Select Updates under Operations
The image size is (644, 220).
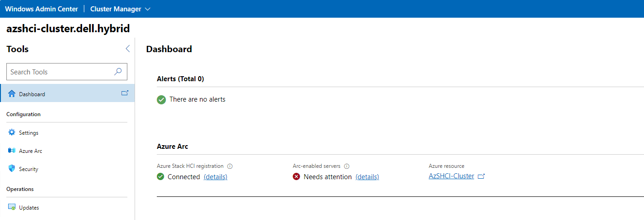(x=29, y=208)
